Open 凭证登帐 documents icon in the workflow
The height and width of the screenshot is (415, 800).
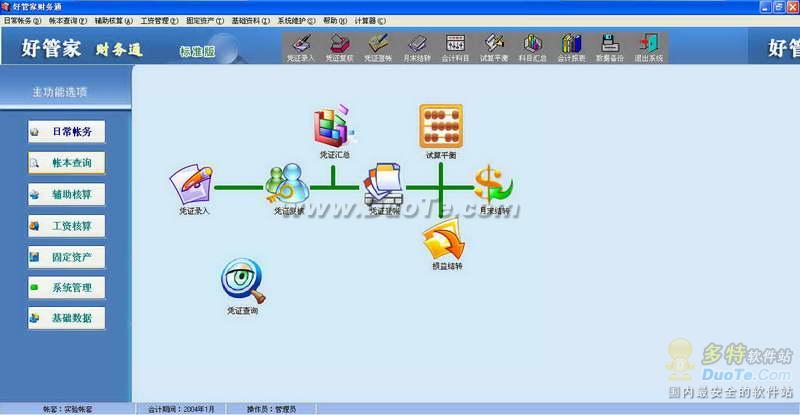tap(384, 189)
